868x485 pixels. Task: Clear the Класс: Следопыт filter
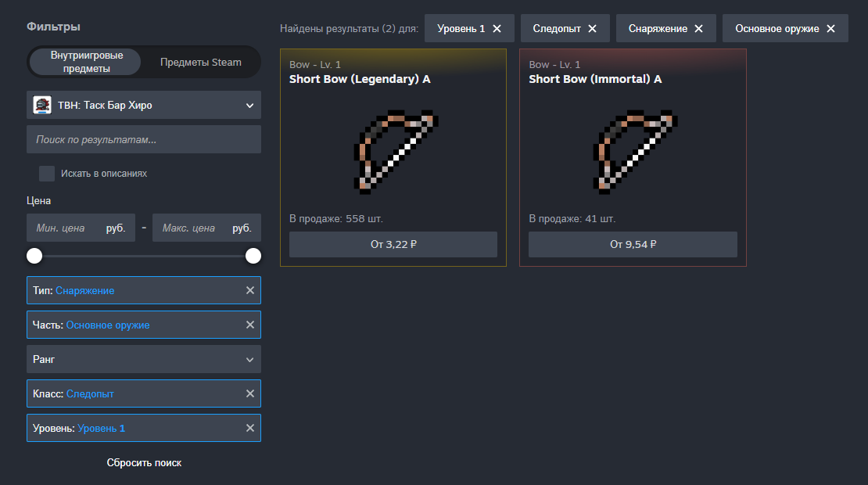coord(250,393)
